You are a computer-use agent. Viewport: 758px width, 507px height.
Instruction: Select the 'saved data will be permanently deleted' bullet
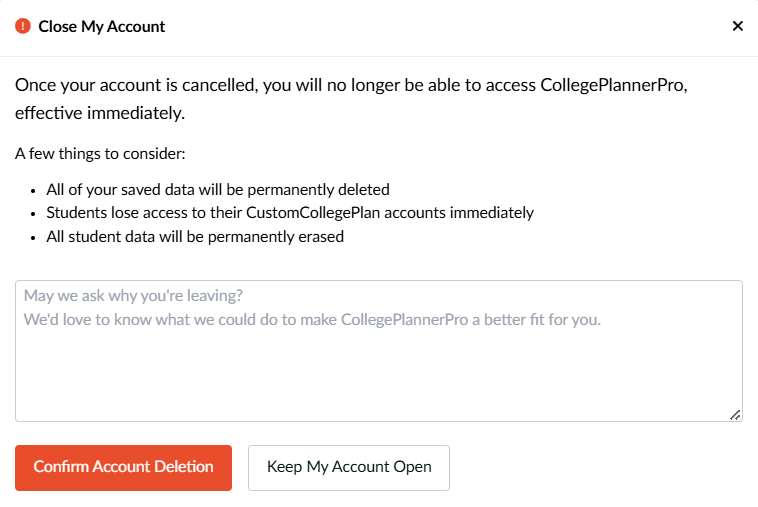point(218,189)
